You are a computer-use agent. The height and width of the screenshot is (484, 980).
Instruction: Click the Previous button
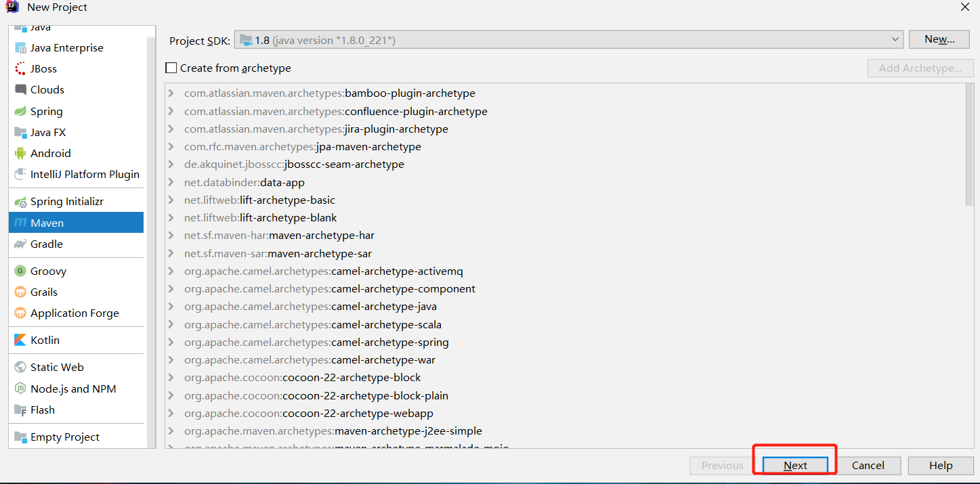point(723,466)
